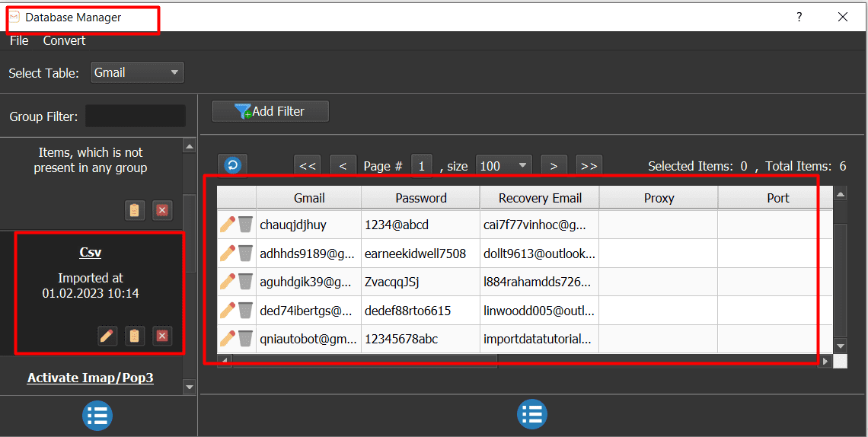Click the help question mark button
Viewport: 868px width, 437px height.
tap(799, 18)
